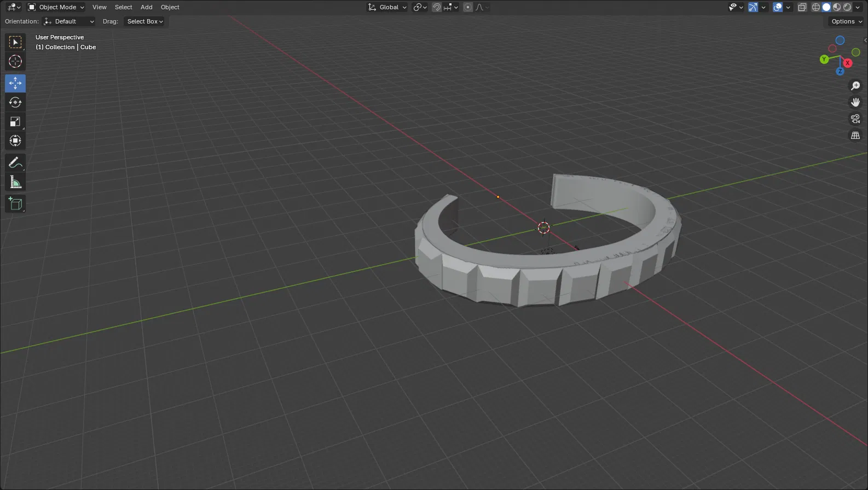The width and height of the screenshot is (868, 490).
Task: Open the proportional editing falloff menu
Action: [482, 7]
